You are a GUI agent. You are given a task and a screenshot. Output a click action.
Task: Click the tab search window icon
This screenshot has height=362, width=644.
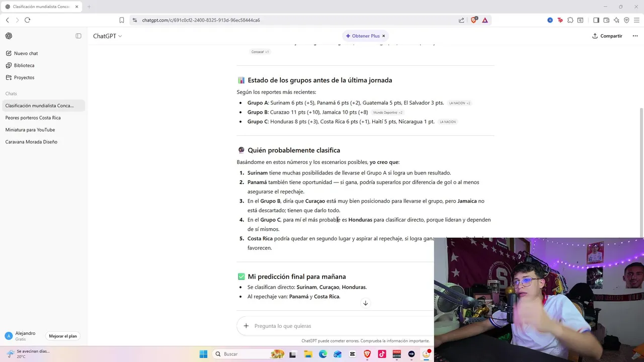click(x=580, y=20)
